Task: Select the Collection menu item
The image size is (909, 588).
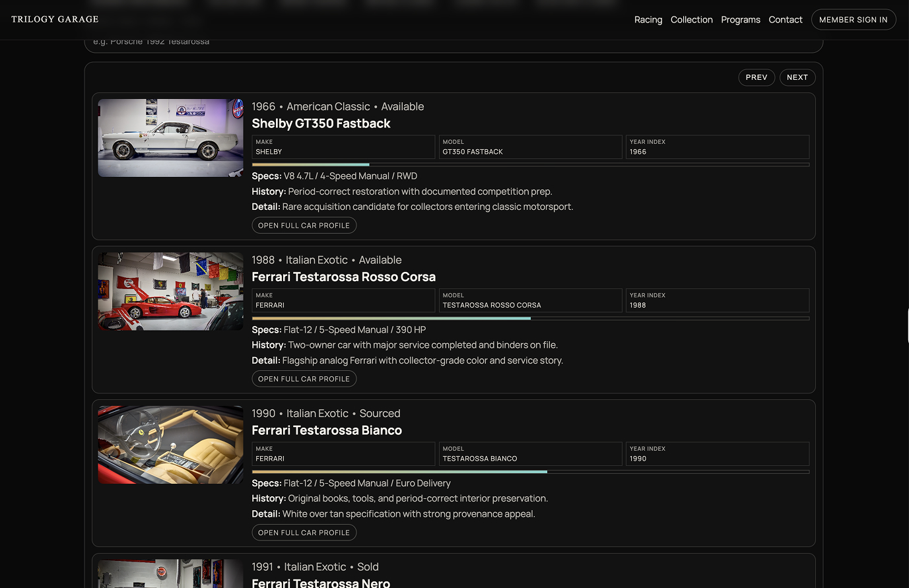Action: [691, 20]
